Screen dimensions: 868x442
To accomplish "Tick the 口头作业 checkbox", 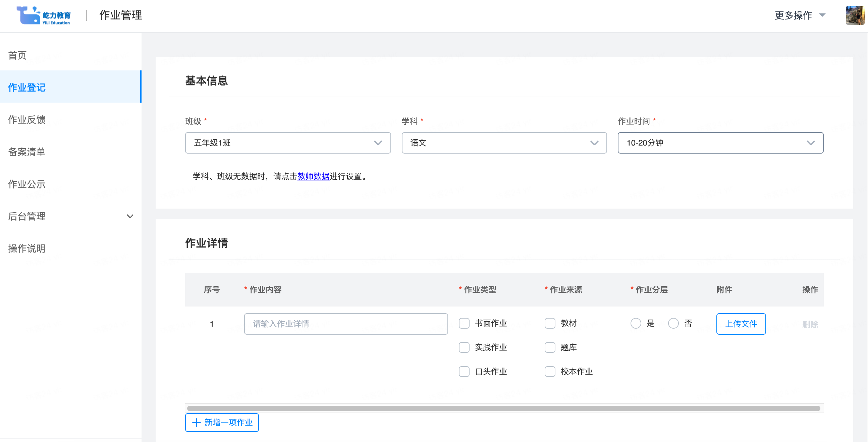I will pyautogui.click(x=464, y=372).
